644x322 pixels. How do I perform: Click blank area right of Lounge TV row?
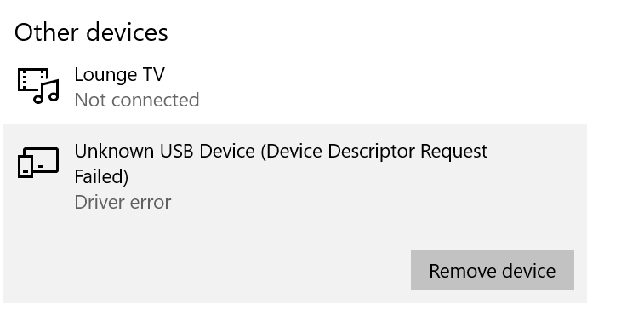[390, 87]
